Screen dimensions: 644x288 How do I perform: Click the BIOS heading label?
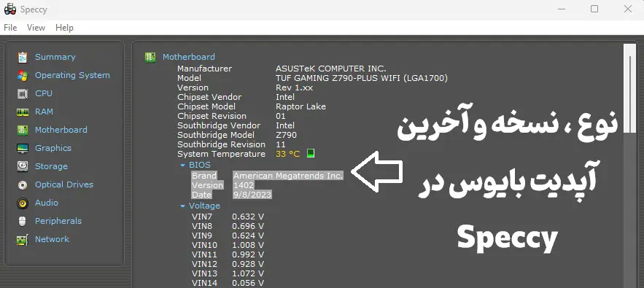[x=200, y=165]
